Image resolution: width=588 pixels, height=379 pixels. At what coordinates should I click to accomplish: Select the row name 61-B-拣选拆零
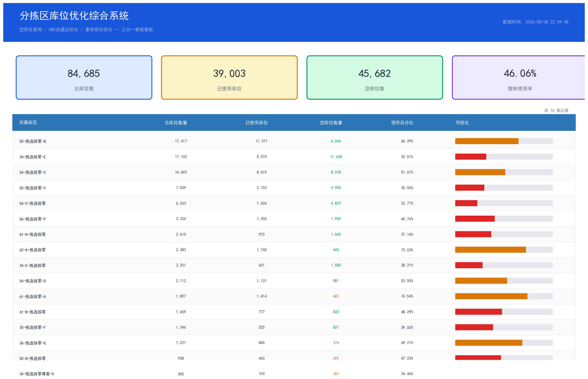point(33,312)
